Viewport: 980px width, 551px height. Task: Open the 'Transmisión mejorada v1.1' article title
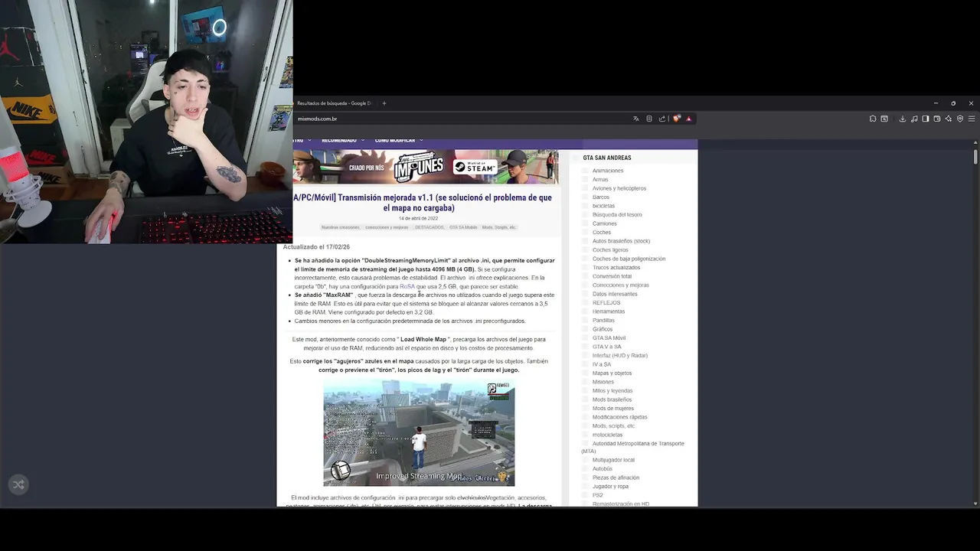423,203
